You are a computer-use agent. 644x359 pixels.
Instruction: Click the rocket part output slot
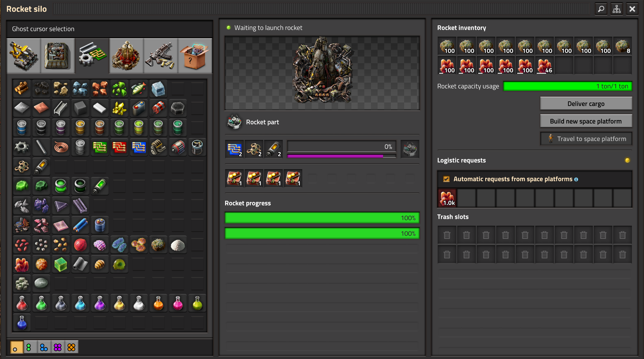coord(410,149)
